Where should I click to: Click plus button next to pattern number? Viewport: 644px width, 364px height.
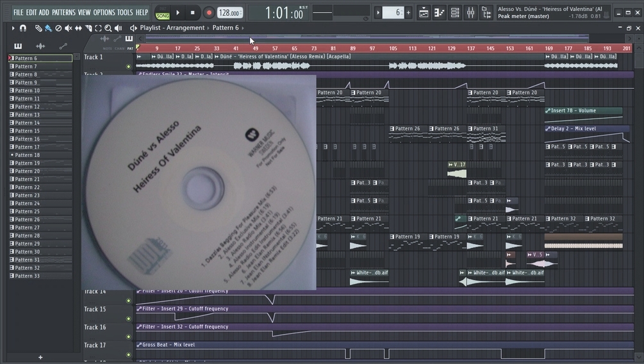[x=408, y=13]
